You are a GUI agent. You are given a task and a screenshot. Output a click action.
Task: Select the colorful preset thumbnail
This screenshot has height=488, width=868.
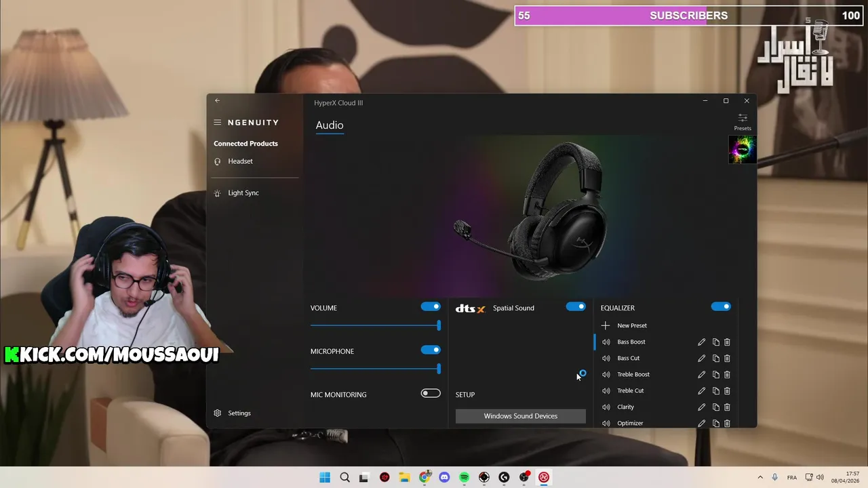click(x=742, y=149)
